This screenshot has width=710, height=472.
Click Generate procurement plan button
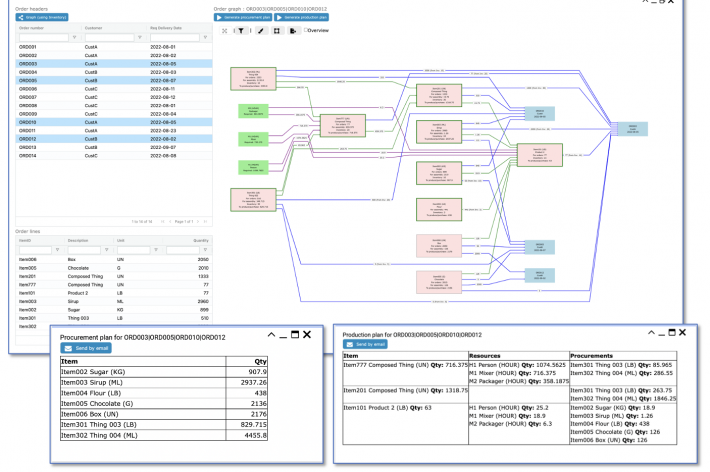245,18
